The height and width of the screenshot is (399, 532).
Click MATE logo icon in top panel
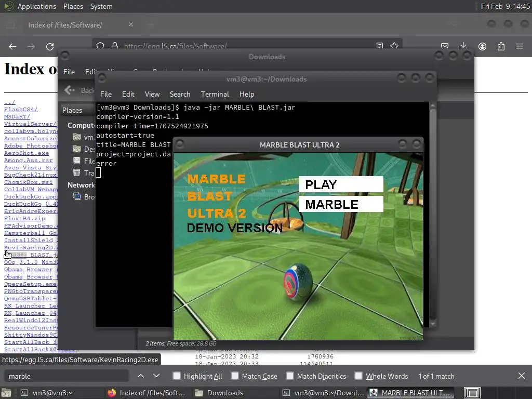[9, 6]
